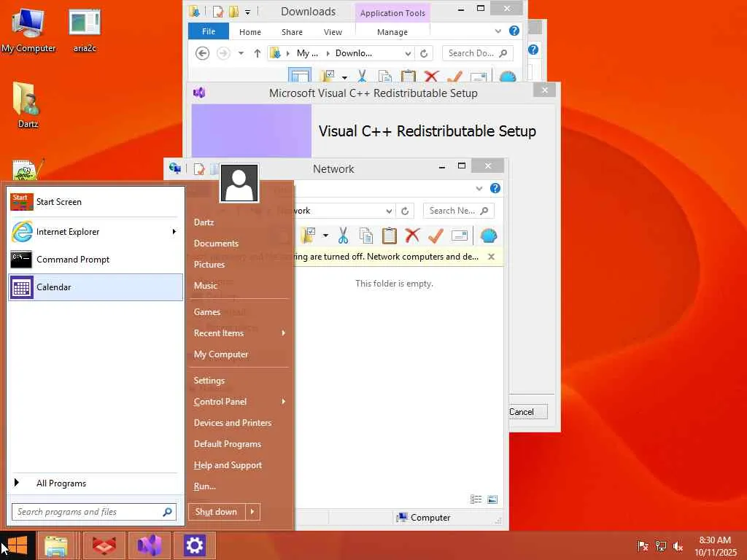Click Action Center flag in tray
This screenshot has width=747, height=560.
coord(643,546)
